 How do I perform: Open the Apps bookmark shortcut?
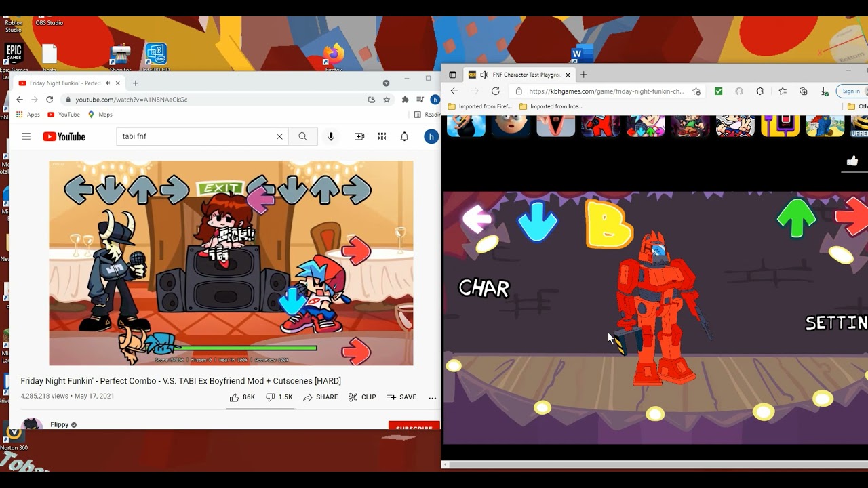[28, 115]
